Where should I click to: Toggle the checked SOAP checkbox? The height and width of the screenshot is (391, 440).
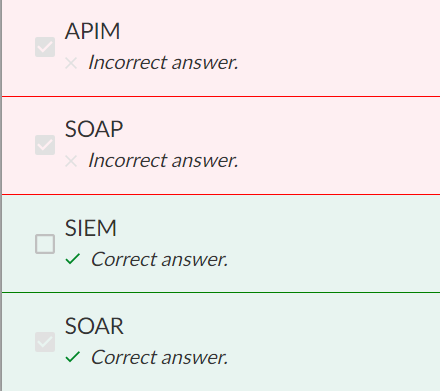pos(45,145)
